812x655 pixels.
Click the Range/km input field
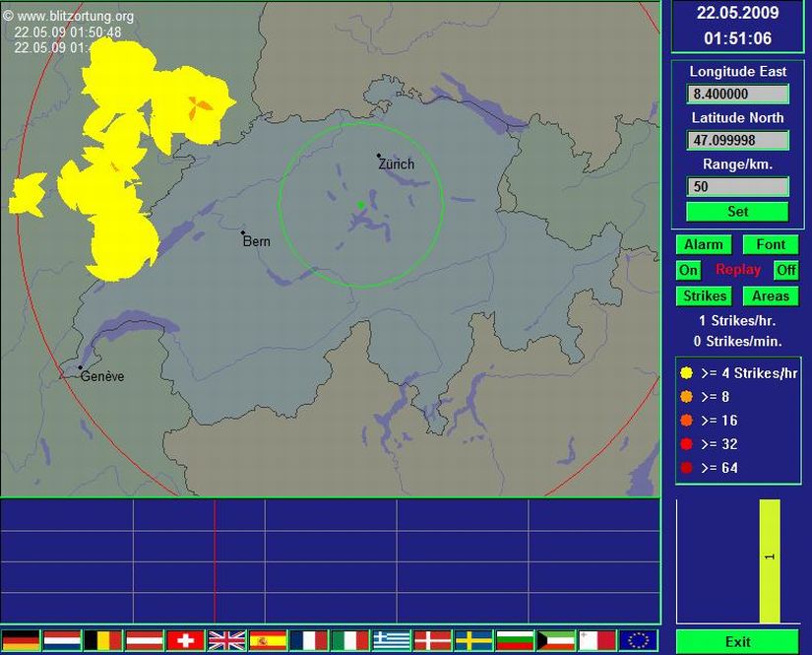tap(737, 186)
